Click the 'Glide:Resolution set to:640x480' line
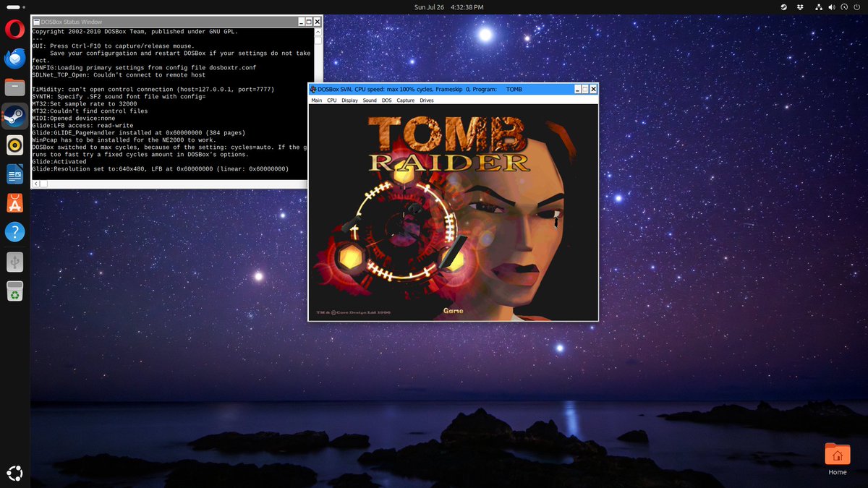The image size is (868, 488). point(160,169)
